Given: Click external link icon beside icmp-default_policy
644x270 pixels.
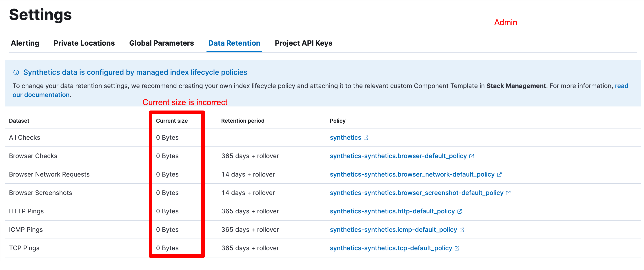Looking at the screenshot, I should [x=462, y=229].
